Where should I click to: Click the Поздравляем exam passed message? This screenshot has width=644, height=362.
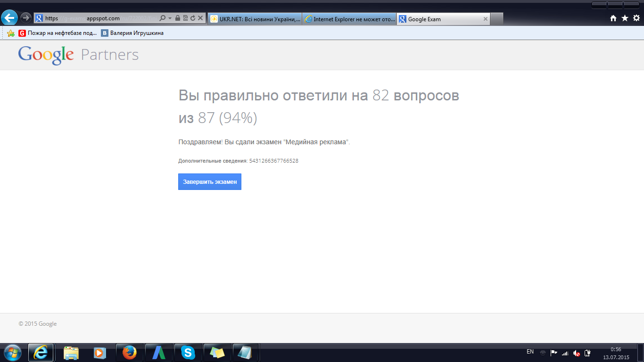click(264, 142)
